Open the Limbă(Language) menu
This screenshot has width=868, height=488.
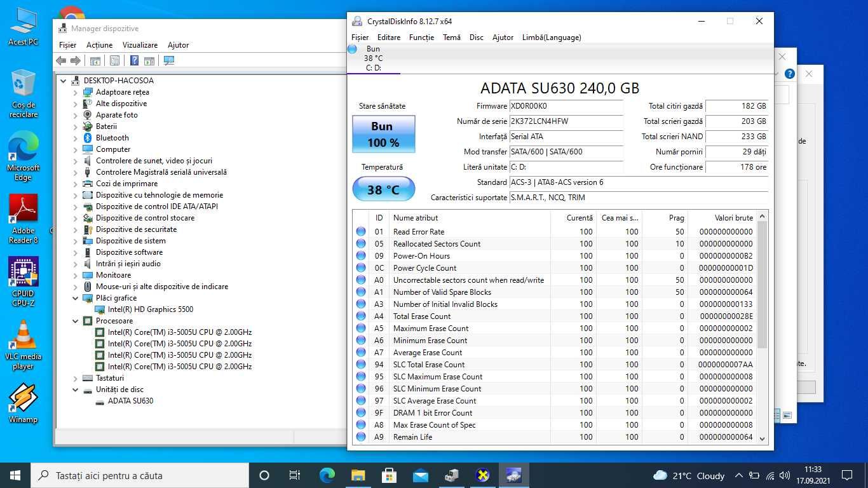coord(552,37)
